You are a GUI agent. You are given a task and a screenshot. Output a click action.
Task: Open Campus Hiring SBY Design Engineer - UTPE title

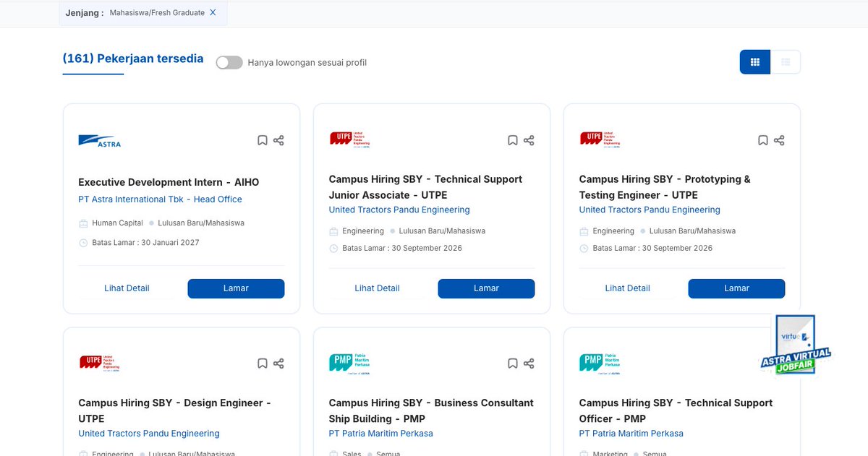[x=174, y=410]
